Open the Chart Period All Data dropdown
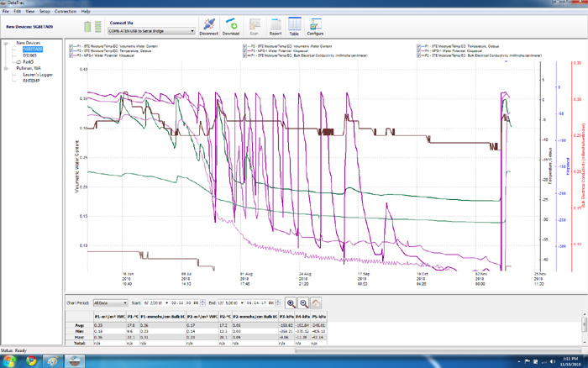 coord(110,303)
